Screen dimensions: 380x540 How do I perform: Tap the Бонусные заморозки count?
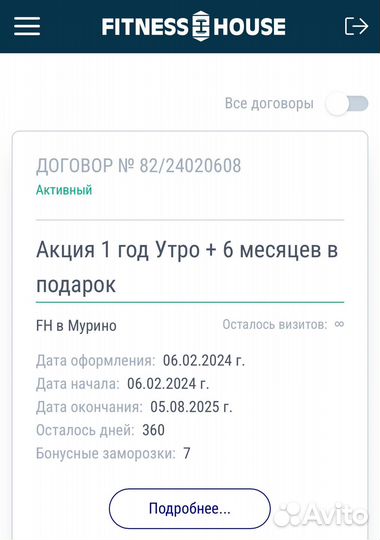pyautogui.click(x=187, y=453)
